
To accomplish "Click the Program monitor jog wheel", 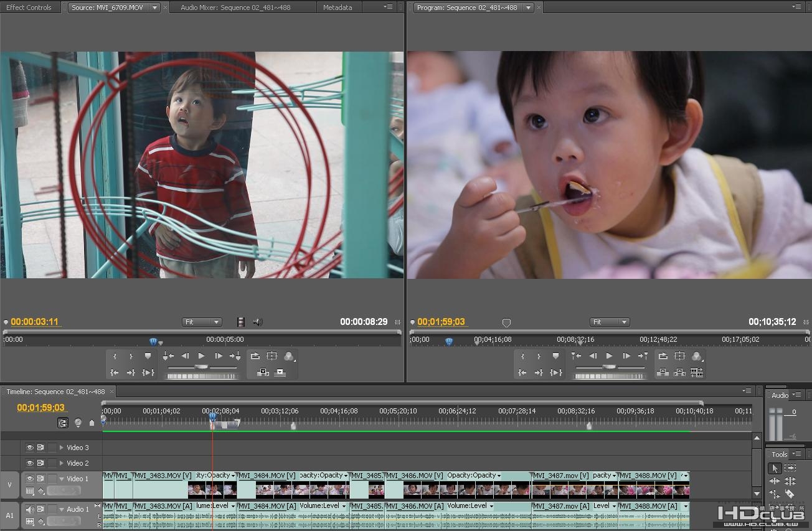I will click(x=610, y=376).
